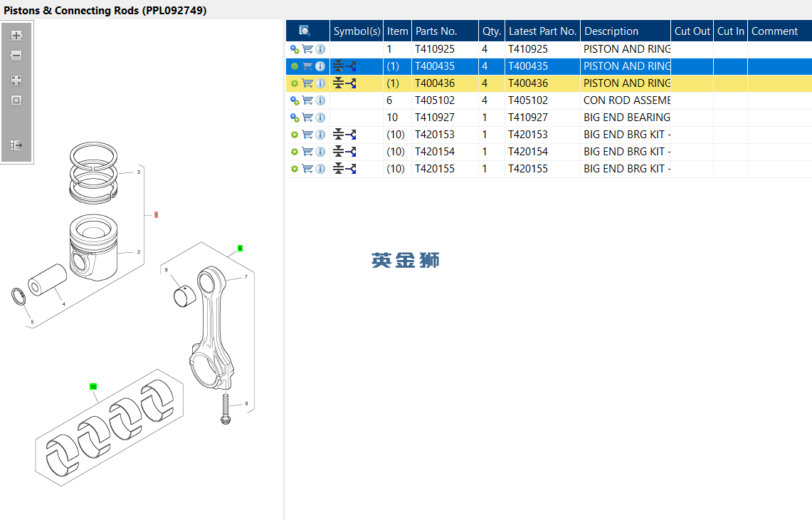Sort by Description column header
Image resolution: width=812 pixels, height=520 pixels.
[626, 31]
